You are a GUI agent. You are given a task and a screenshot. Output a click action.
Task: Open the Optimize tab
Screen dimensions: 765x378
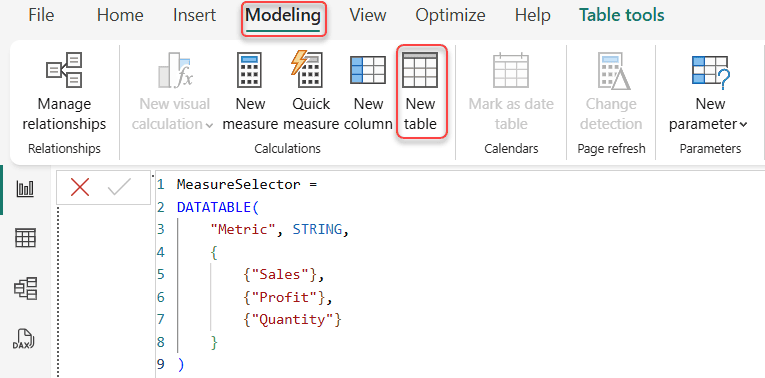tap(450, 16)
